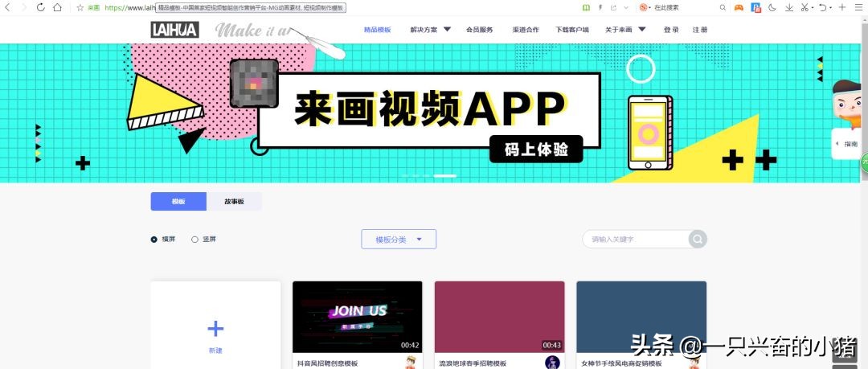Screen dimensions: 868x369
Task: Open the dark blue template thumbnail
Action: click(x=641, y=317)
